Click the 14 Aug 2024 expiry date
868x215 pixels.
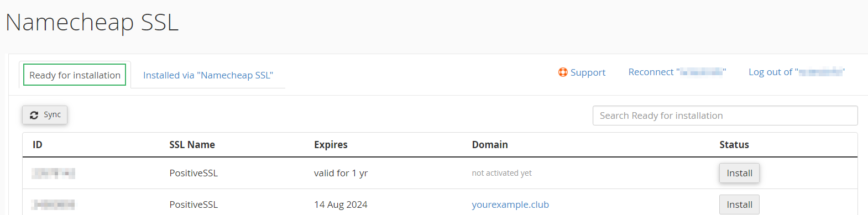(x=341, y=204)
